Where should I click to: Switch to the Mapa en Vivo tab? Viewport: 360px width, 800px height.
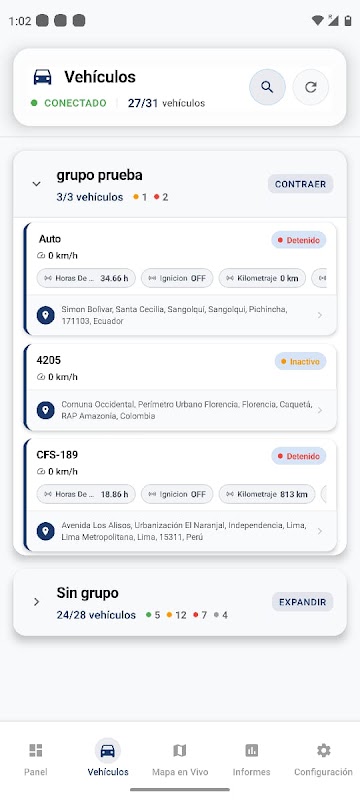click(180, 758)
